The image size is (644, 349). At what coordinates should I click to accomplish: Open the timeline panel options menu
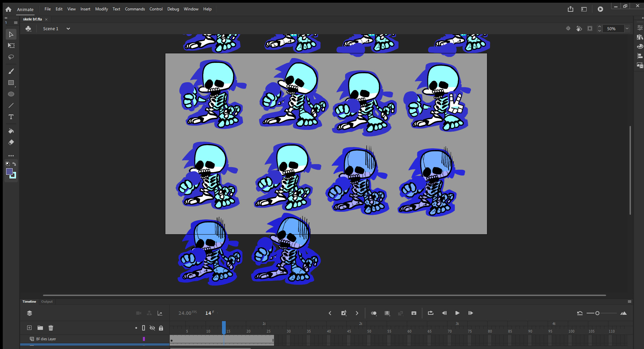[630, 302]
